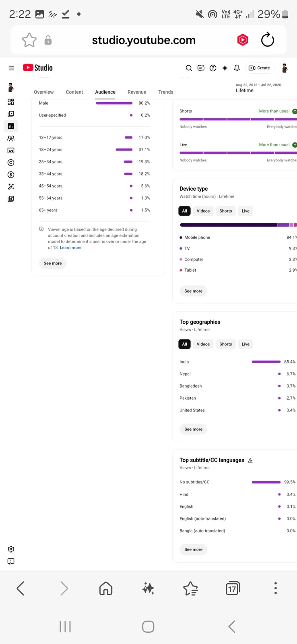Bookmark page with star icon in address bar
Viewport: 297px width, 644px height.
click(29, 40)
